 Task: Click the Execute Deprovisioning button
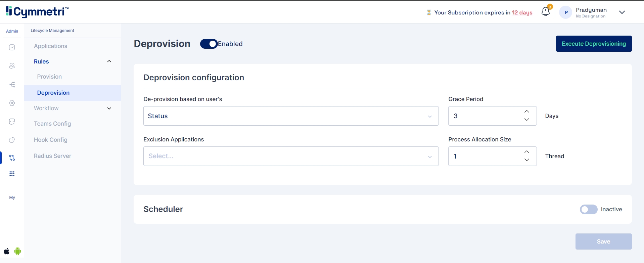(594, 44)
